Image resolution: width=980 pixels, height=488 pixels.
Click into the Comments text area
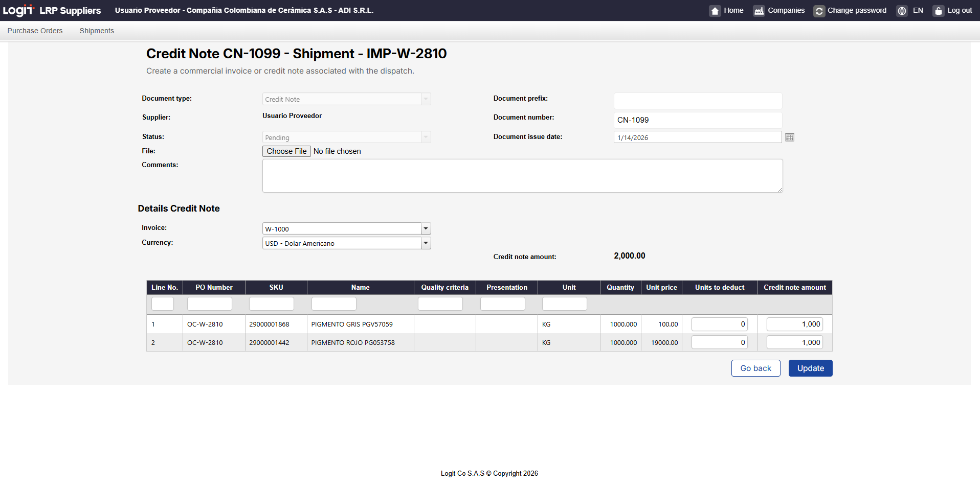tap(522, 176)
